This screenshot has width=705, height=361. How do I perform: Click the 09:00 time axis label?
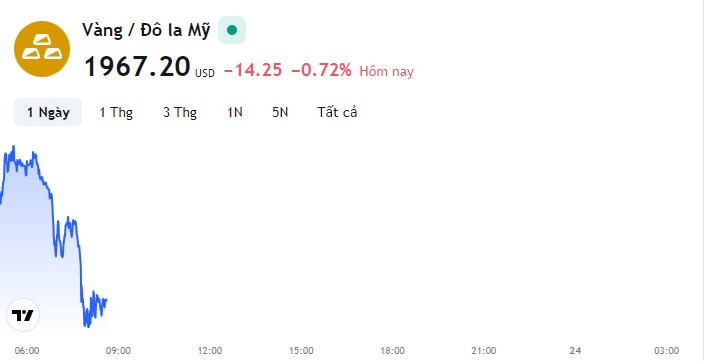pyautogui.click(x=118, y=351)
